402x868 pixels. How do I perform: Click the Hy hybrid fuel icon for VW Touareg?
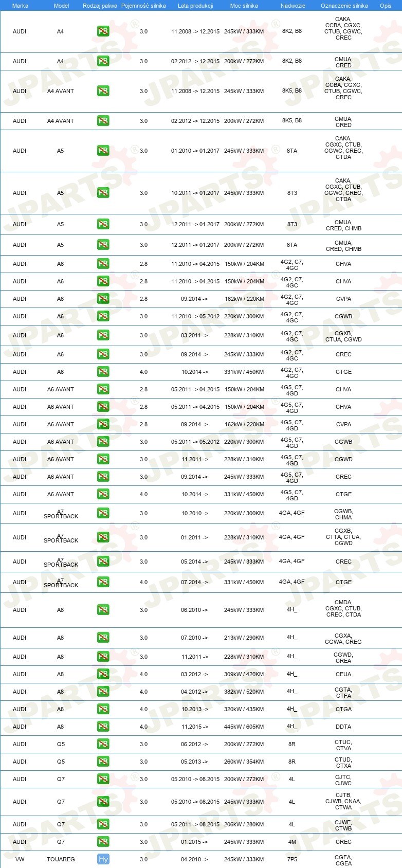point(103,859)
